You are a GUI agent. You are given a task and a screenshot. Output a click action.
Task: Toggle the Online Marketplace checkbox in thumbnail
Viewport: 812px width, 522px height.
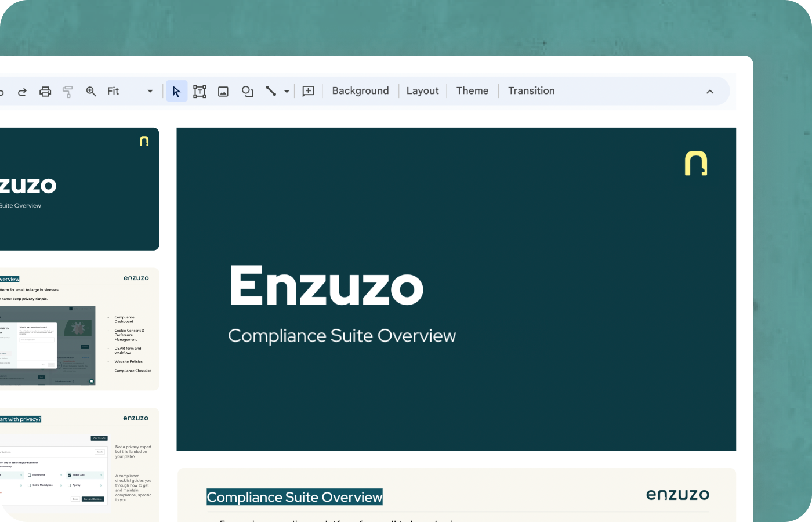coord(30,485)
